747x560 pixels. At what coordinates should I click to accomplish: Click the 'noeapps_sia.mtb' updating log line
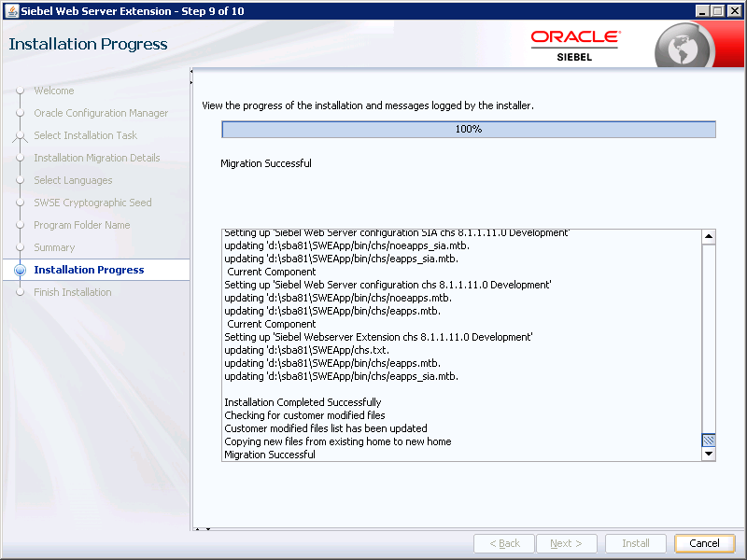tap(346, 245)
